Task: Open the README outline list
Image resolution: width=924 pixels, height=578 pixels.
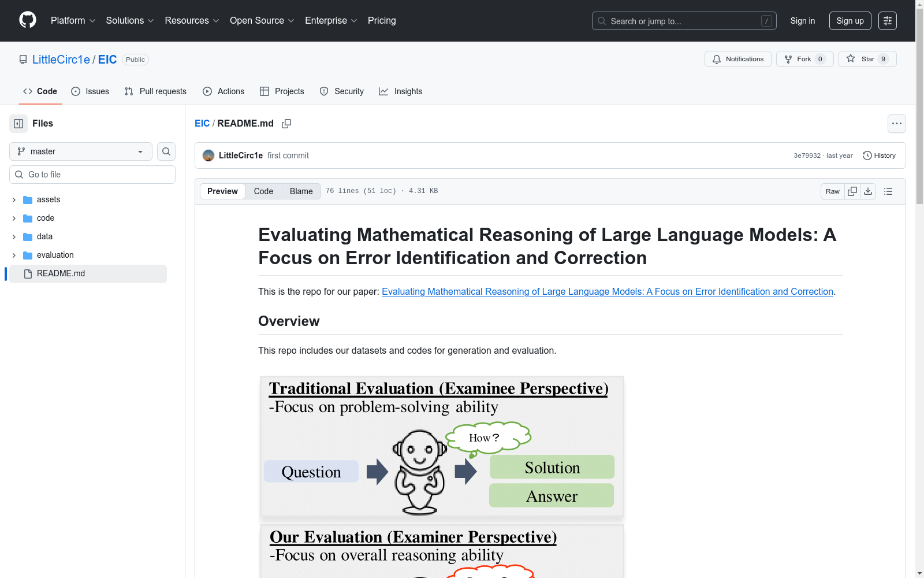Action: tap(888, 191)
